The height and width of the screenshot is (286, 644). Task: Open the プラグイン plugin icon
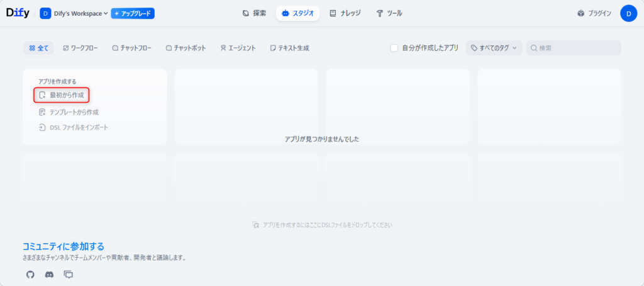pos(581,13)
